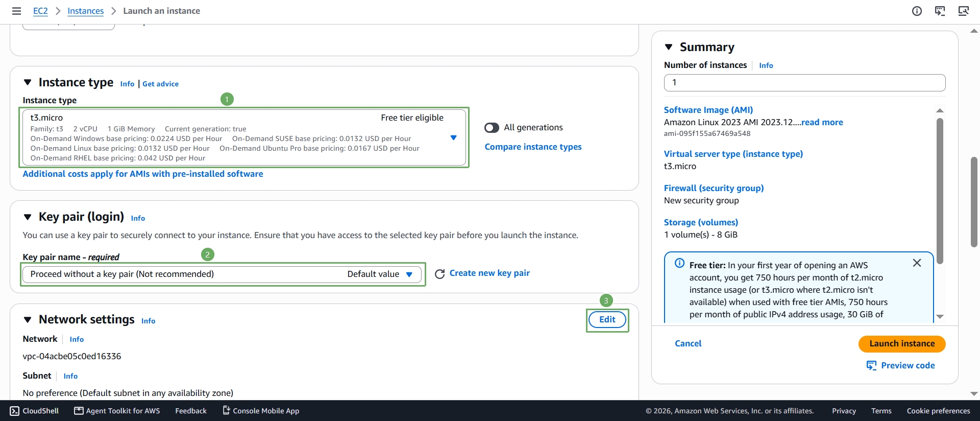Click the Launch instance button
The height and width of the screenshot is (421, 980).
[902, 344]
